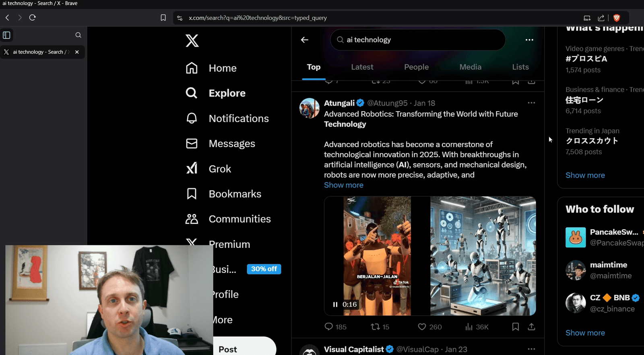The width and height of the screenshot is (644, 355).
Task: Click the browser back arrow
Action: [x=7, y=18]
